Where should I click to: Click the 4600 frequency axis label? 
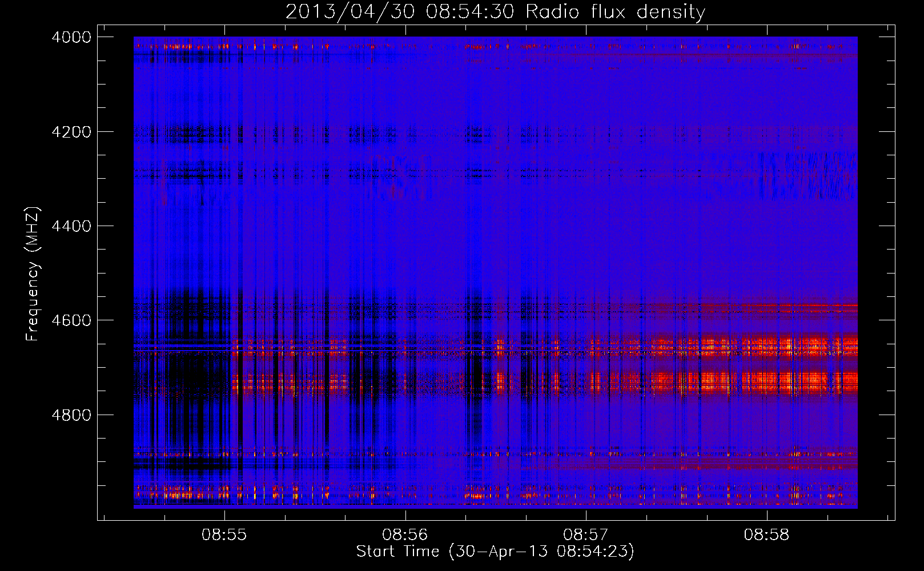(71, 320)
